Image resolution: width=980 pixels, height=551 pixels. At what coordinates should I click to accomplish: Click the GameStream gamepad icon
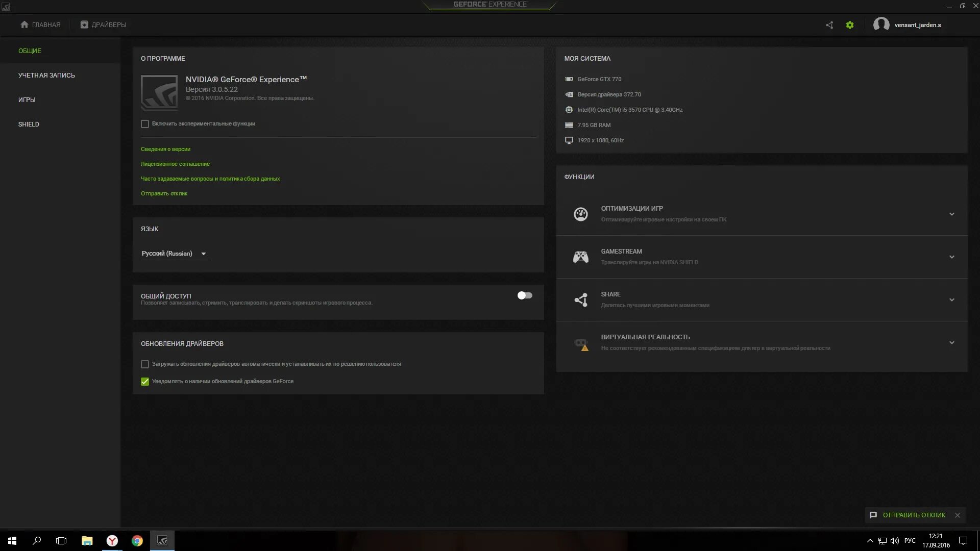(581, 257)
